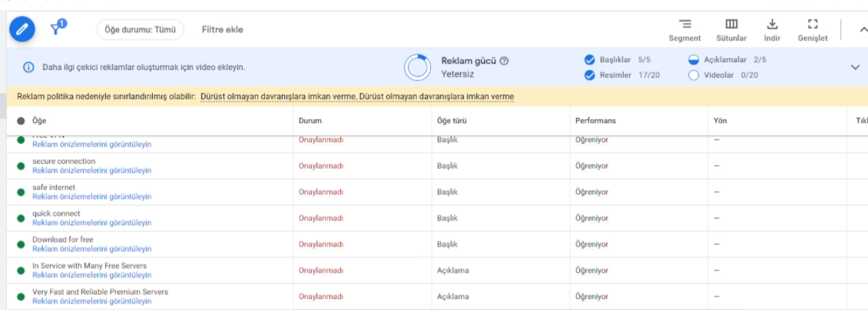Open ad previews link under Download for free
Image resolution: width=868 pixels, height=310 pixels.
[92, 249]
